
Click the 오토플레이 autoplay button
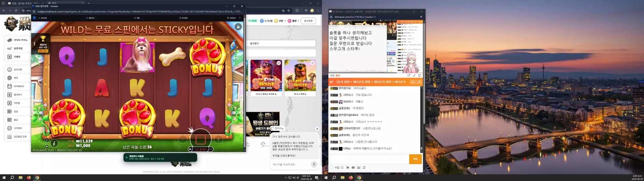(201, 149)
